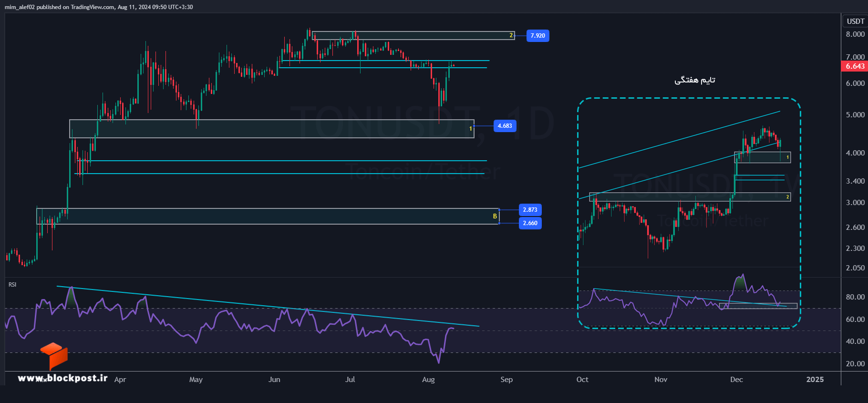Click the Jun label on time axis
This screenshot has width=868, height=403.
274,380
